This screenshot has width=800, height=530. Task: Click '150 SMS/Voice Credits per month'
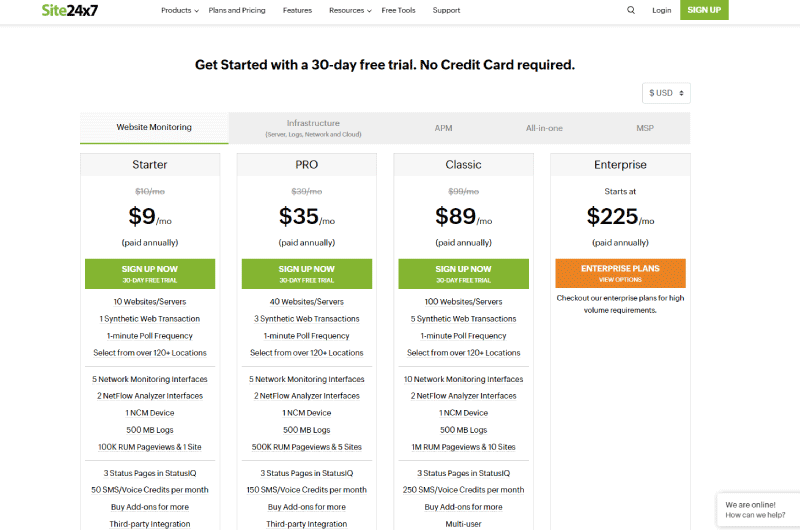coord(307,490)
